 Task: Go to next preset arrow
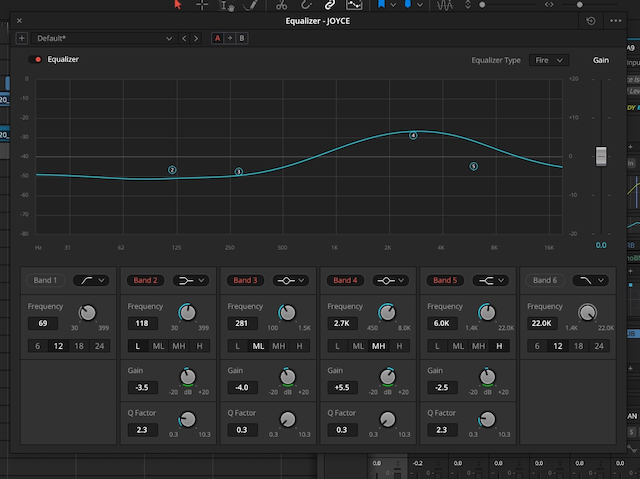click(196, 38)
